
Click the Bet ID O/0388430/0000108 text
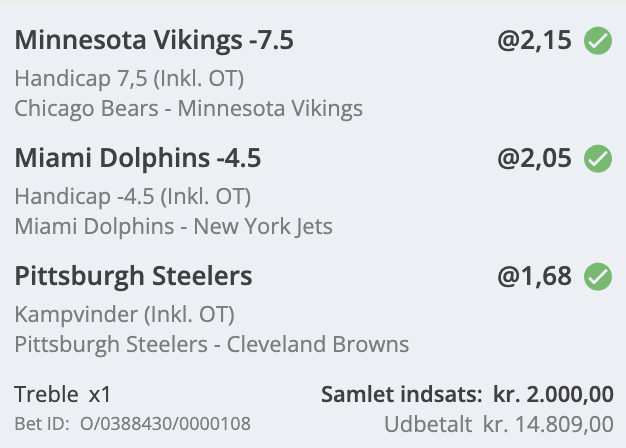click(133, 424)
